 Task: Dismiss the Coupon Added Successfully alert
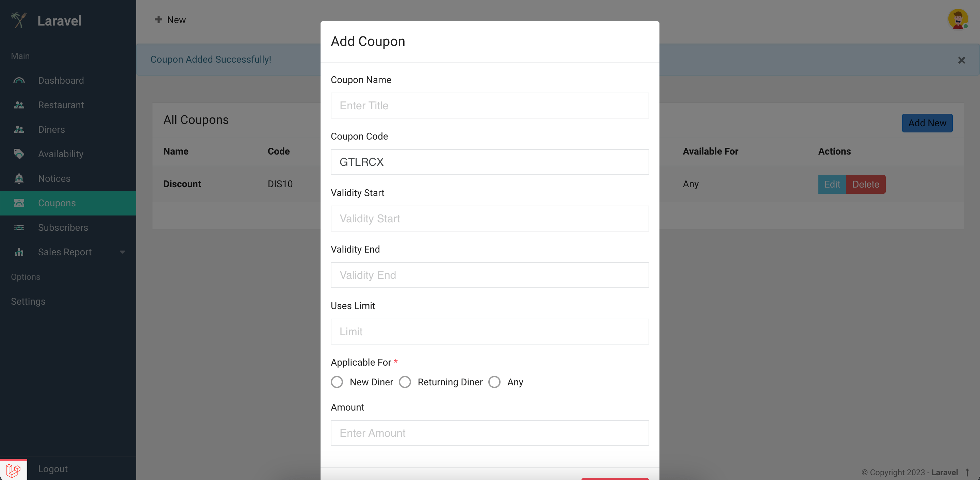click(961, 60)
